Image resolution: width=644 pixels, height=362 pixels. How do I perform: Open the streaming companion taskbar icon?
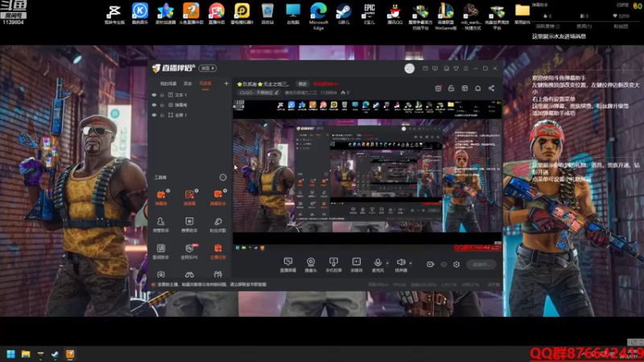pos(70,354)
